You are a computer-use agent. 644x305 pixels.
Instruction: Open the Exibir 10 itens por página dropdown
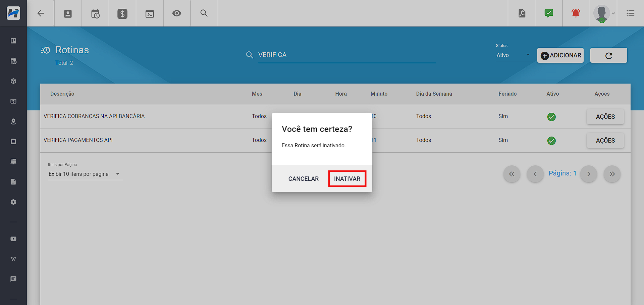pyautogui.click(x=85, y=174)
